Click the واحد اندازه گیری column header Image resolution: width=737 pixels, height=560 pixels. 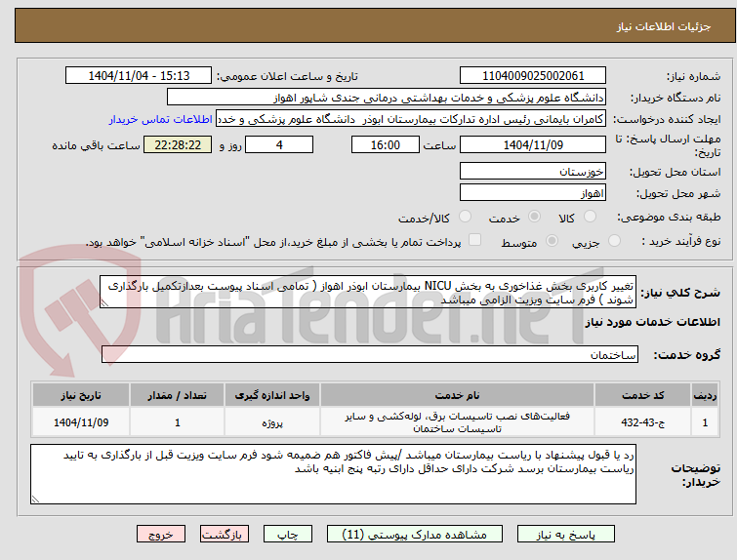click(272, 395)
